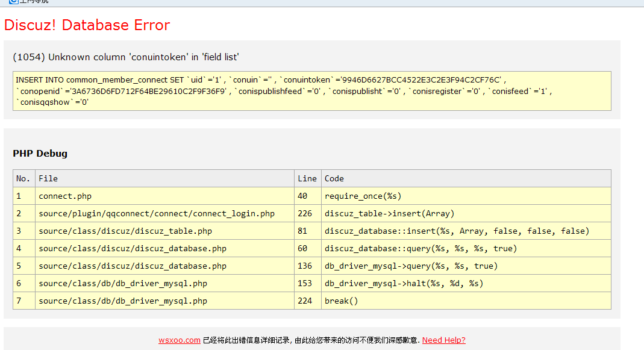
Task: Select the discuz_table->insert(Array) code cell
Action: [466, 214]
